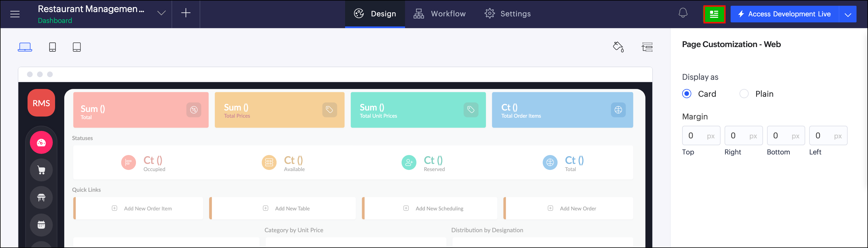Click the icon on the Total sum card
Image resolution: width=868 pixels, height=248 pixels.
(x=194, y=110)
